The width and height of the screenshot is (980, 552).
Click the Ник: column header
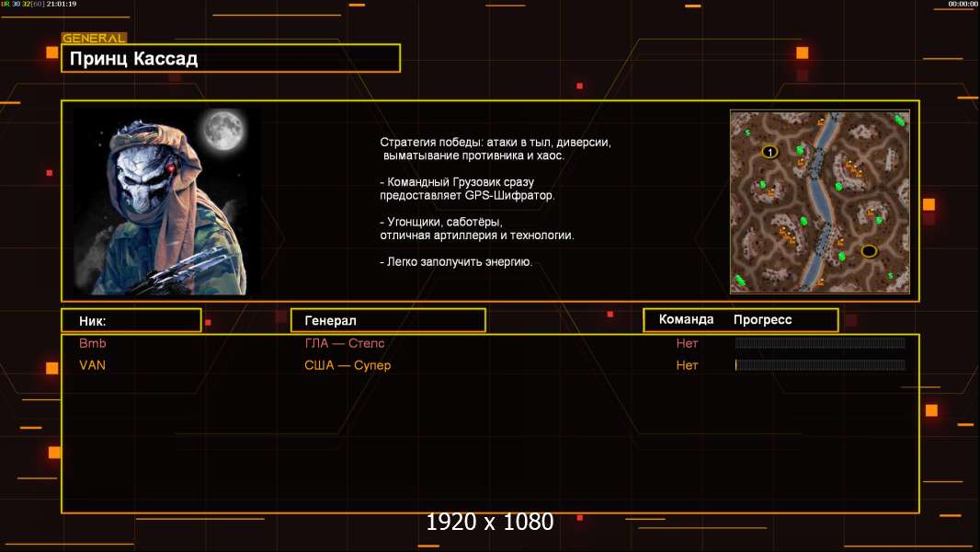click(x=131, y=321)
